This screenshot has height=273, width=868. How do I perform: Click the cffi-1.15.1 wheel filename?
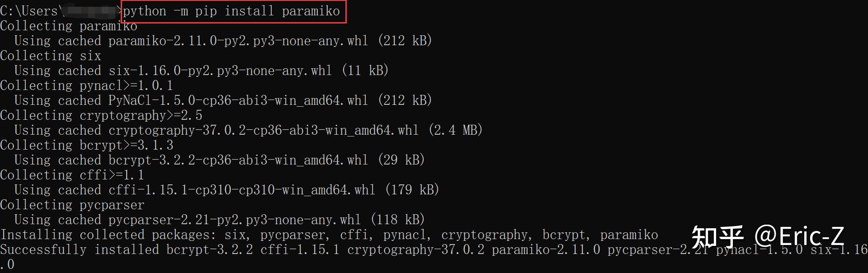pyautogui.click(x=242, y=190)
